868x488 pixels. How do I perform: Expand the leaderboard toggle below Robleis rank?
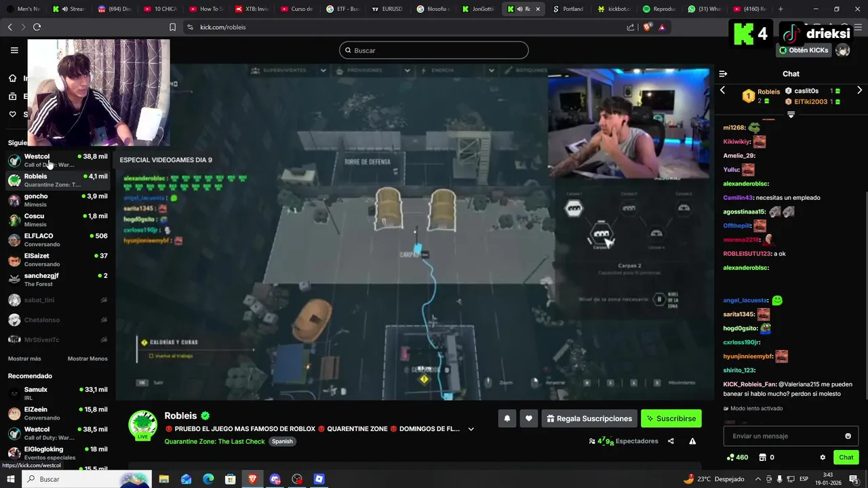tap(791, 115)
